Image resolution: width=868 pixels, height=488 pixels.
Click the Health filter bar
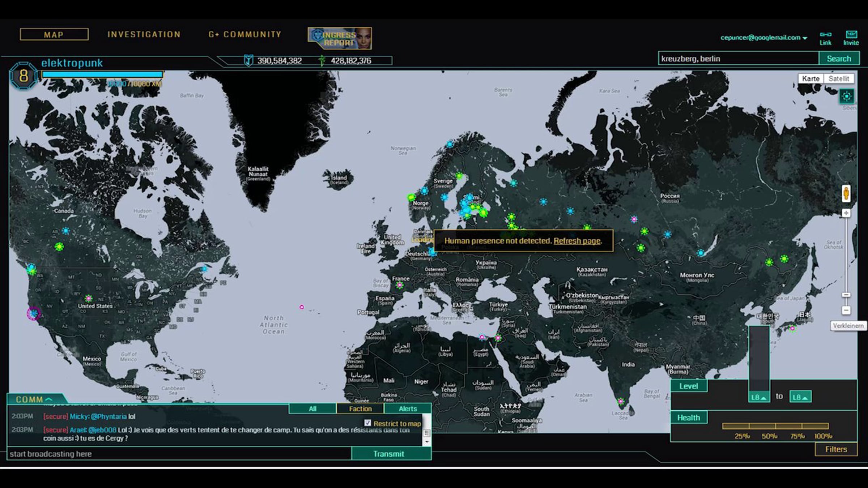775,426
